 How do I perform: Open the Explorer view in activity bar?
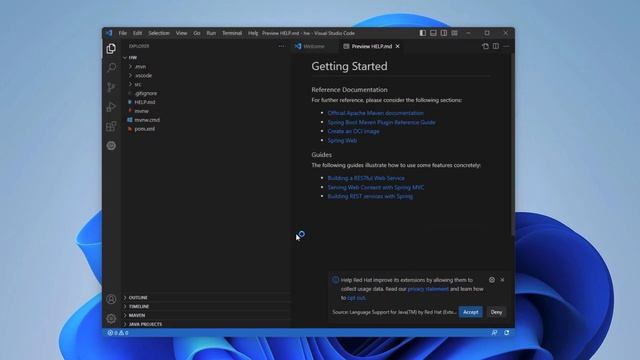pos(111,49)
